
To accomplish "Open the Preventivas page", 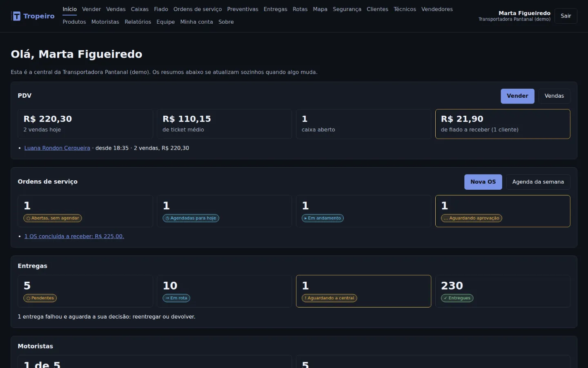I will pyautogui.click(x=243, y=9).
